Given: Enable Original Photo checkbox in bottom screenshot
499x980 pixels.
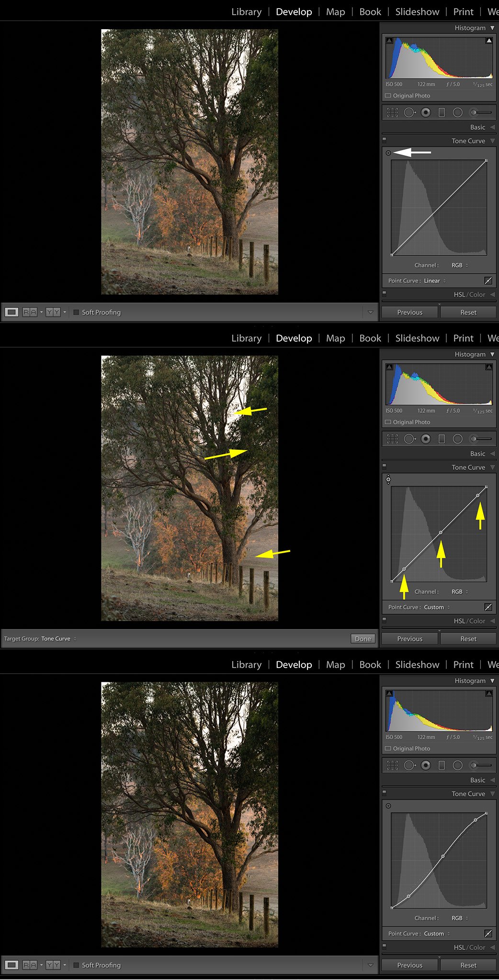Looking at the screenshot, I should (388, 748).
